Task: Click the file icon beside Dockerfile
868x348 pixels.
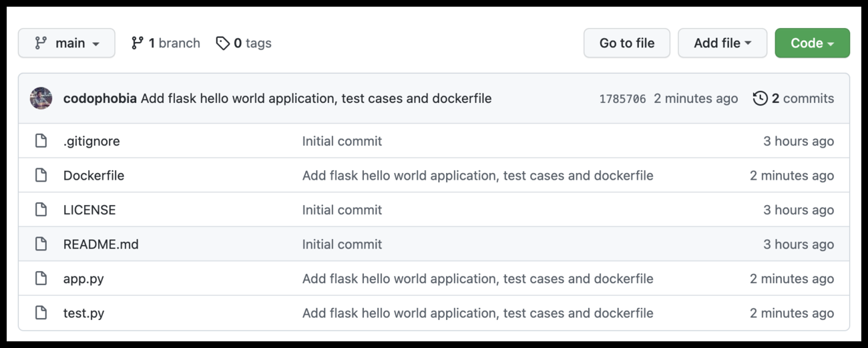Action: (41, 176)
